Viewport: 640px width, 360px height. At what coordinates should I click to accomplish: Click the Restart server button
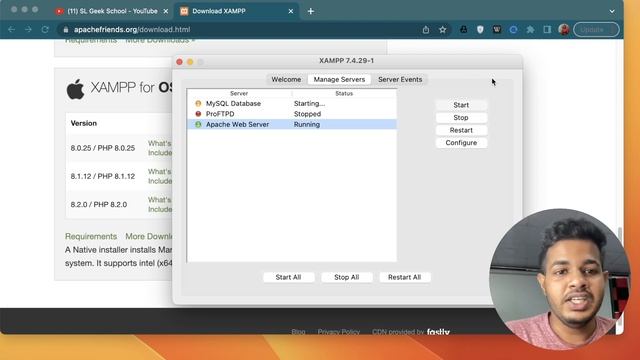click(x=461, y=130)
